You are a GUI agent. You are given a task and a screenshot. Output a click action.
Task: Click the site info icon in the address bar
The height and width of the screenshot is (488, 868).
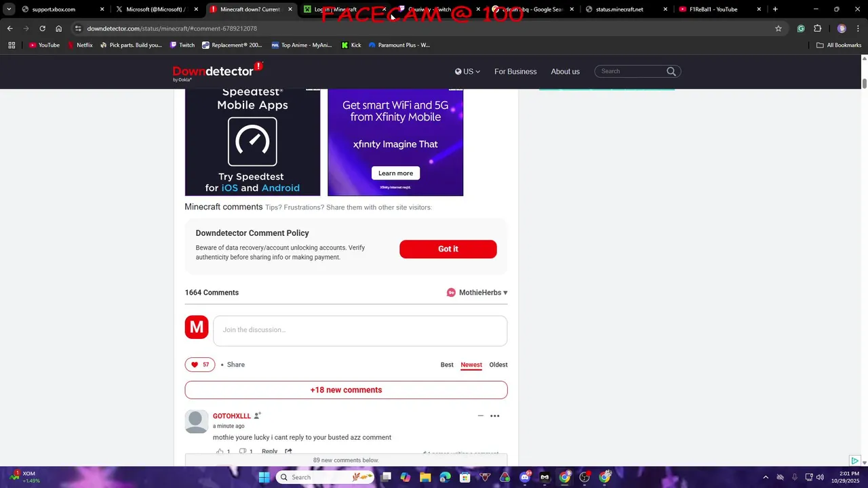point(78,28)
